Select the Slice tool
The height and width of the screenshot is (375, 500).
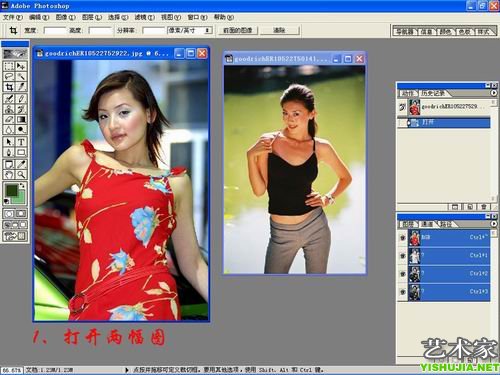(21, 87)
